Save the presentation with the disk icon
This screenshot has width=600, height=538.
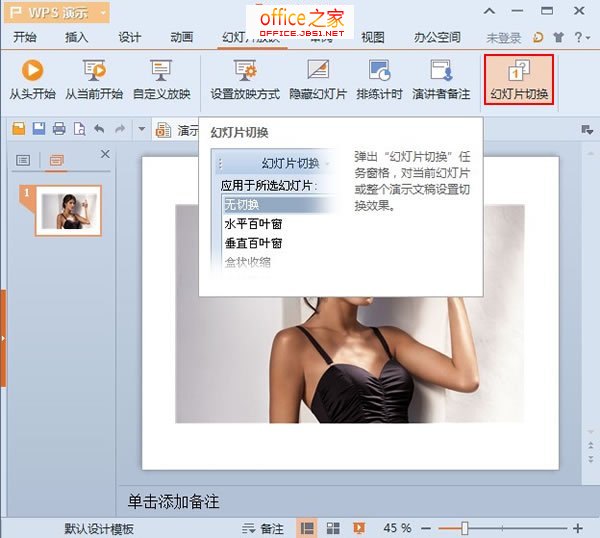coord(39,129)
